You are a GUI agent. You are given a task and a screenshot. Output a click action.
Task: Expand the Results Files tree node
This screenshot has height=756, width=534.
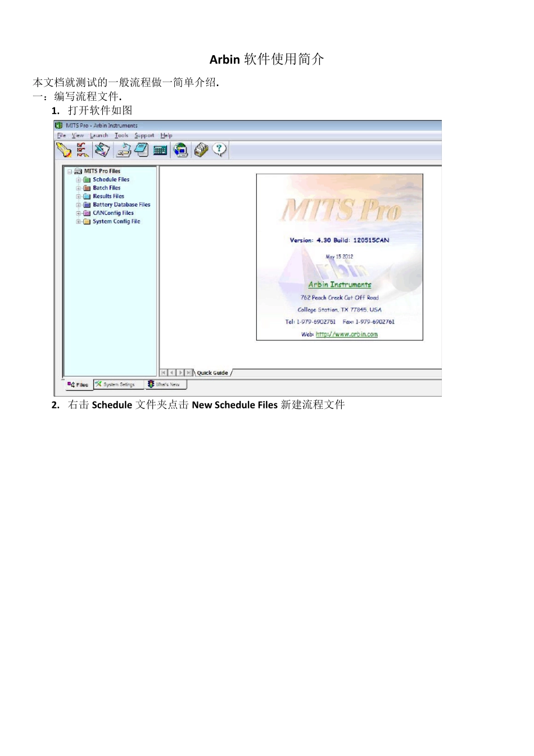pos(78,197)
